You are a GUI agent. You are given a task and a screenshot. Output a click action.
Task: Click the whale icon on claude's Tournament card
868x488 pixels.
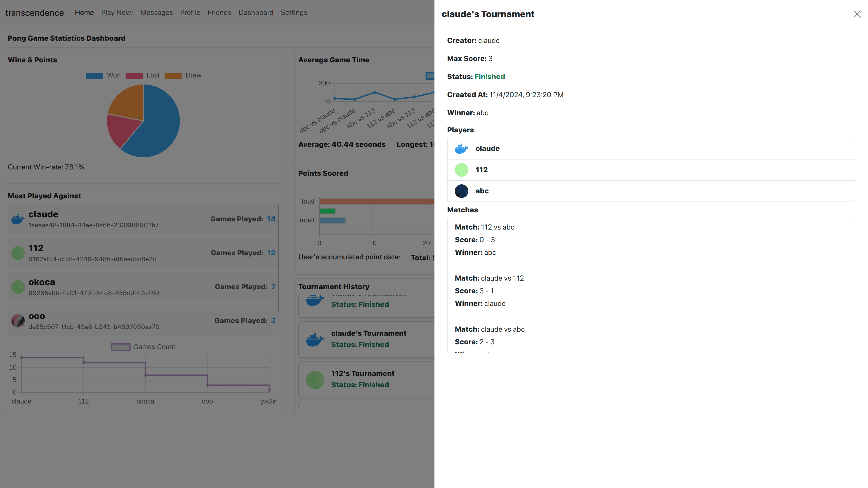[x=315, y=339]
